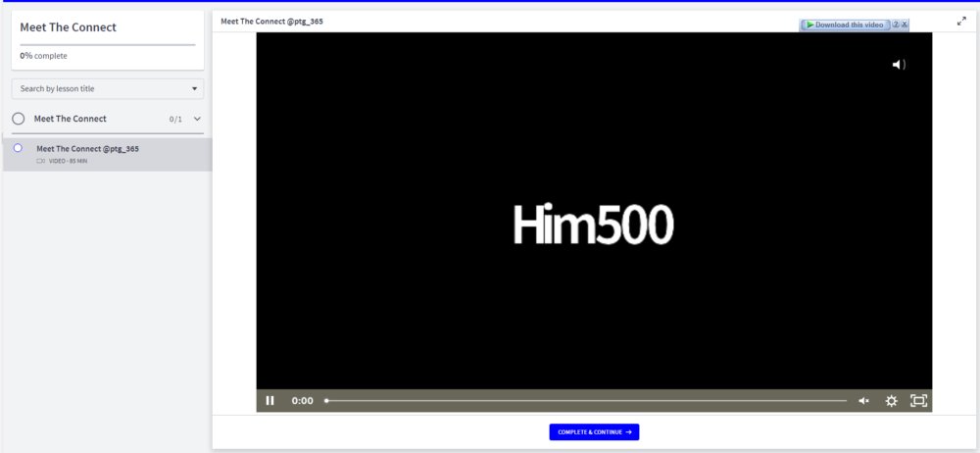Pause the video playback
Viewport: 980px width, 453px height.
[270, 400]
